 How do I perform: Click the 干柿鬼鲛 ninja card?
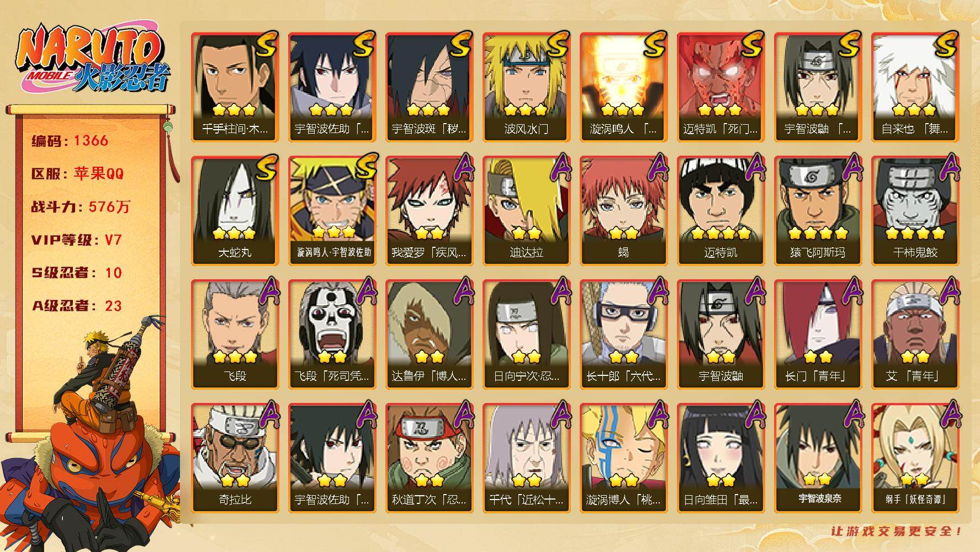coord(915,211)
